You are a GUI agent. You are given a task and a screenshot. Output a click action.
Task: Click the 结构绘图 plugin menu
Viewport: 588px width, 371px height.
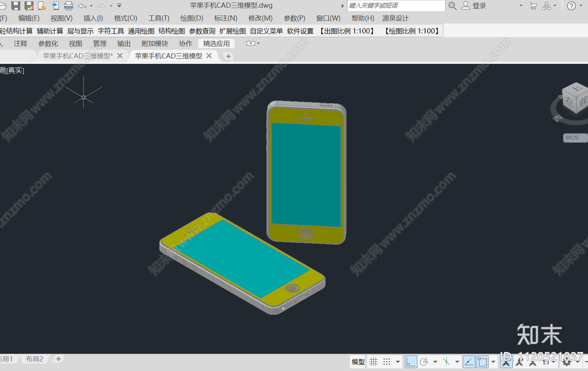[x=172, y=31]
